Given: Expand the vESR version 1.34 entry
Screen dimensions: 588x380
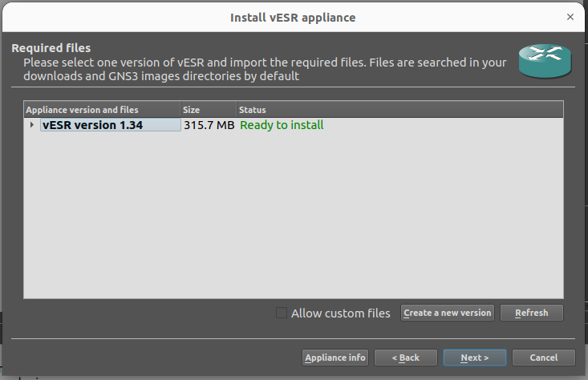Looking at the screenshot, I should [31, 125].
